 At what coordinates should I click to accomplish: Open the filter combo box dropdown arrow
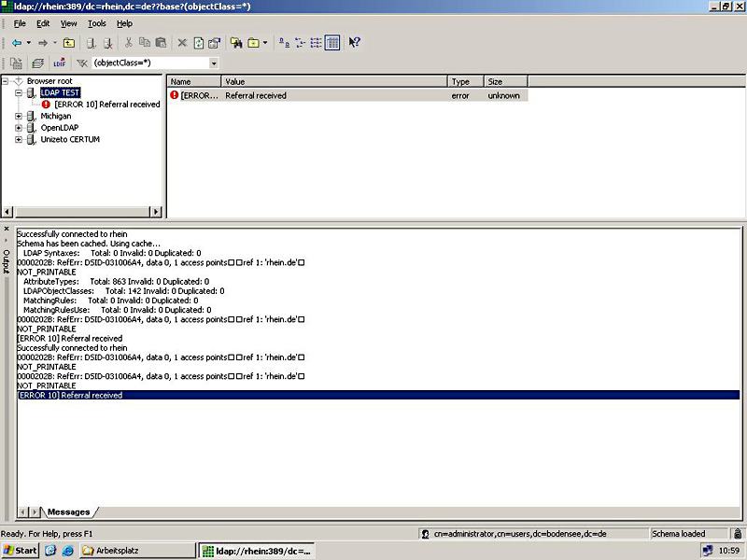pos(214,63)
